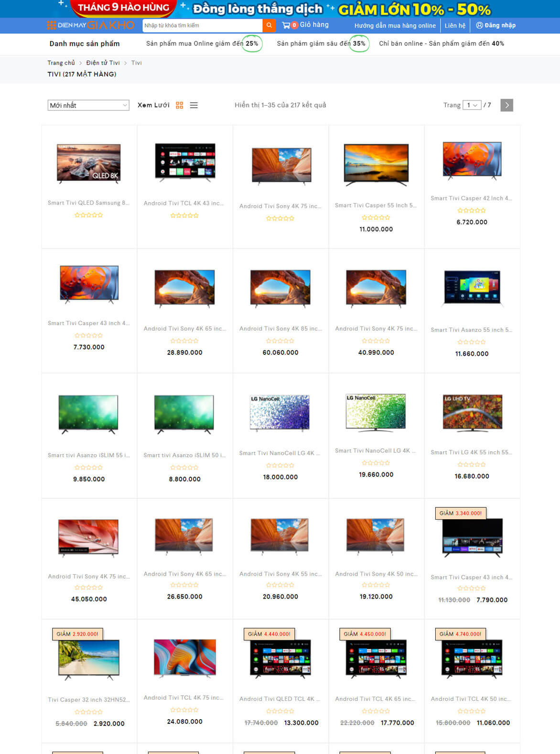Switch to list view layout icon
This screenshot has height=754, width=560.
pyautogui.click(x=194, y=105)
